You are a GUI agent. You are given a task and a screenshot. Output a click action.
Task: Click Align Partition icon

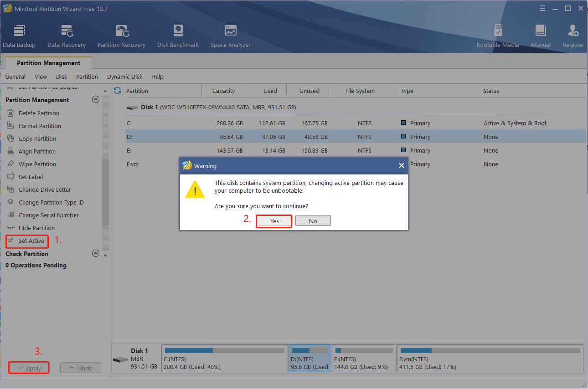10,151
